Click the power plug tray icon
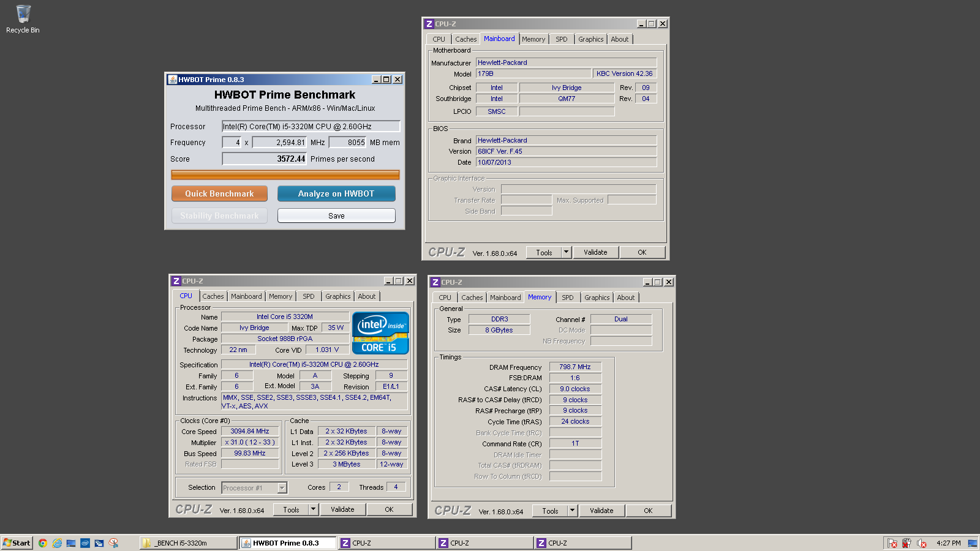Image resolution: width=980 pixels, height=551 pixels. [x=907, y=543]
